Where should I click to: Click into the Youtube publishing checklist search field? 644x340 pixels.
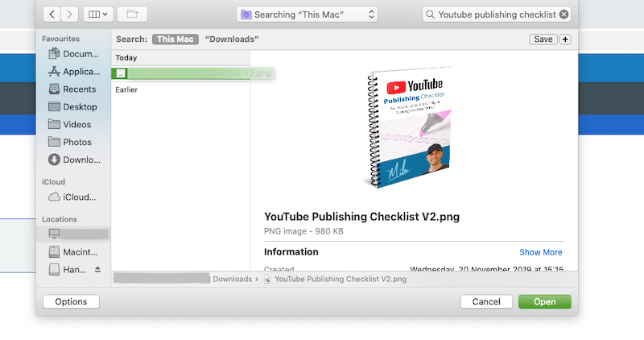click(x=496, y=15)
